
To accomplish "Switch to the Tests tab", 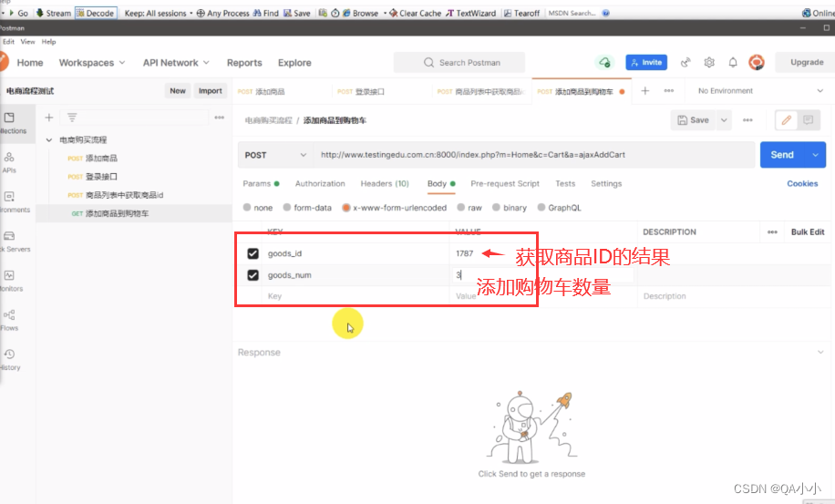I will coord(565,183).
